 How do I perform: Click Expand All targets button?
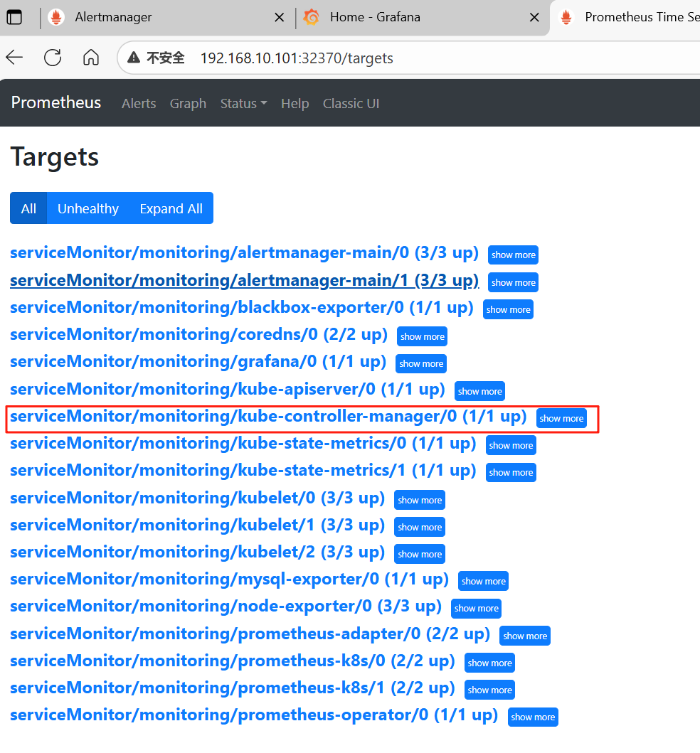click(171, 208)
